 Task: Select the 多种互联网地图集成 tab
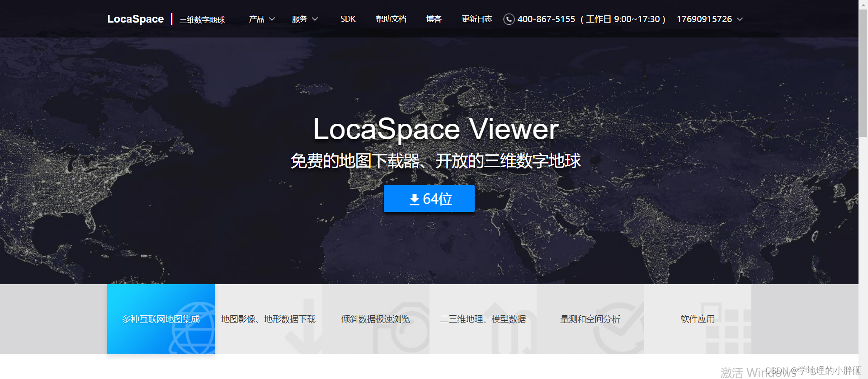pos(161,319)
